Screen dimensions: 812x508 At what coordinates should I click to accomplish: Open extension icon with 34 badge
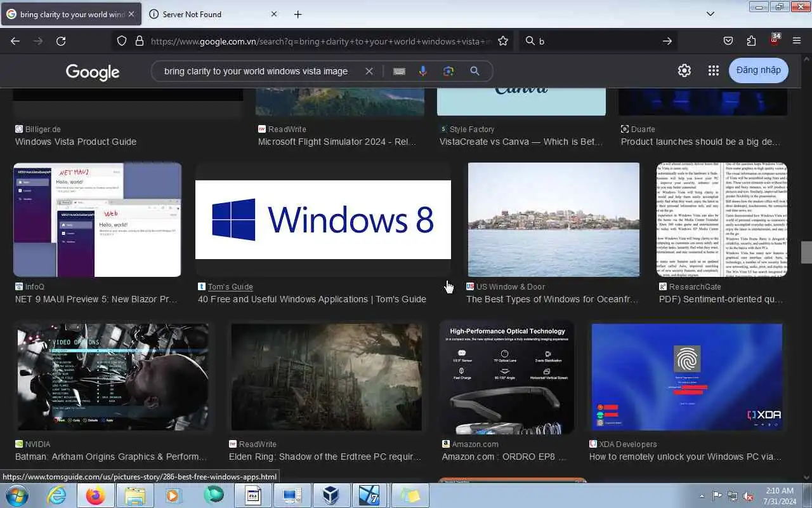(x=775, y=39)
